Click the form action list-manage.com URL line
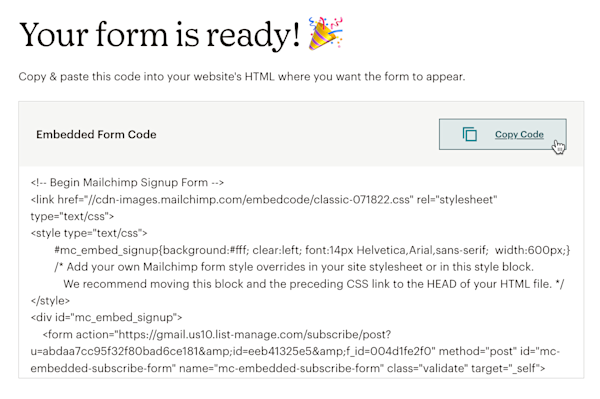Screen dimensions: 600x399 [x=217, y=334]
